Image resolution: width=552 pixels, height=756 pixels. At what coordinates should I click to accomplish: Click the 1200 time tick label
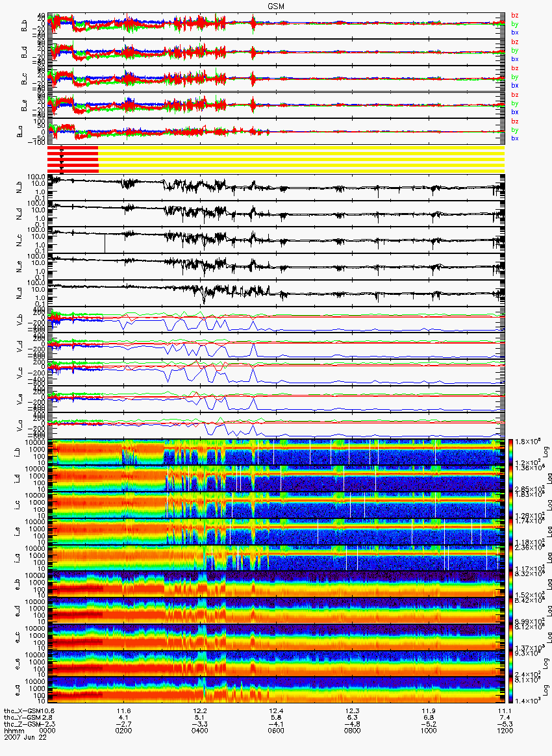point(505,731)
